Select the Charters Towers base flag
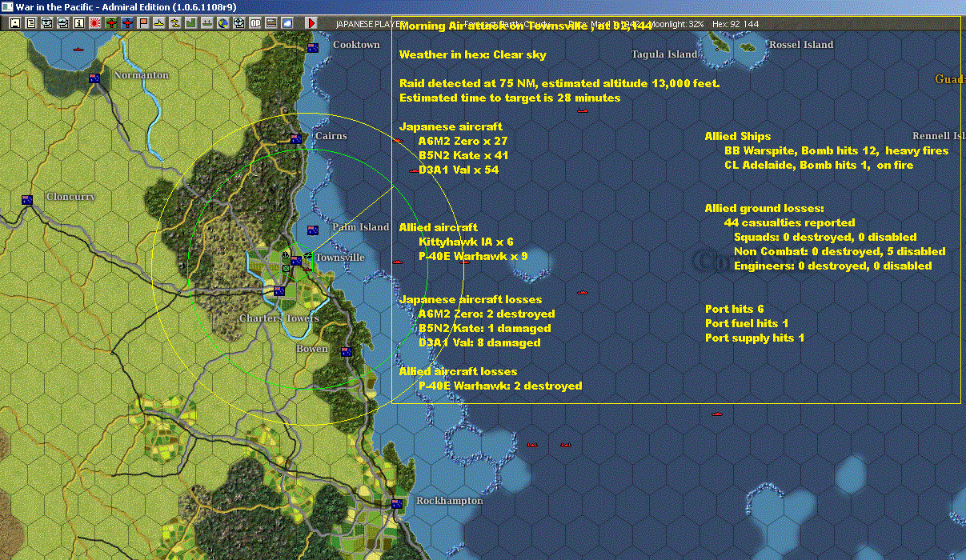The width and height of the screenshot is (966, 560). point(279,291)
